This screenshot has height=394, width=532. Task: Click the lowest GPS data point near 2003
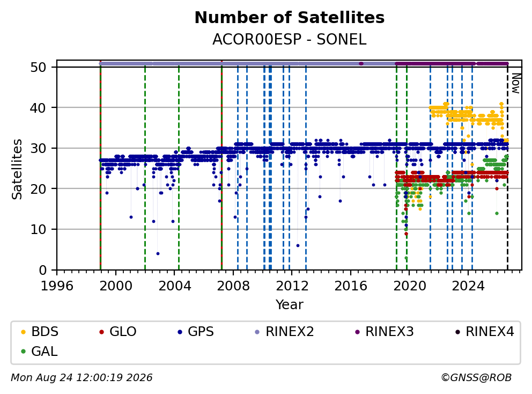coord(158,254)
